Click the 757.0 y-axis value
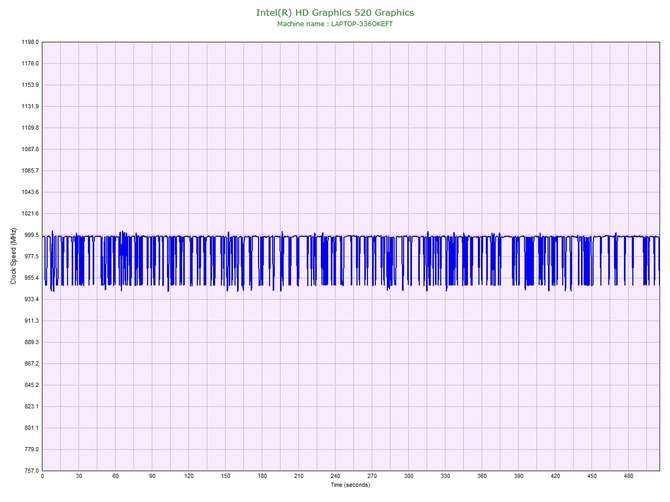670x502 pixels. coord(31,471)
